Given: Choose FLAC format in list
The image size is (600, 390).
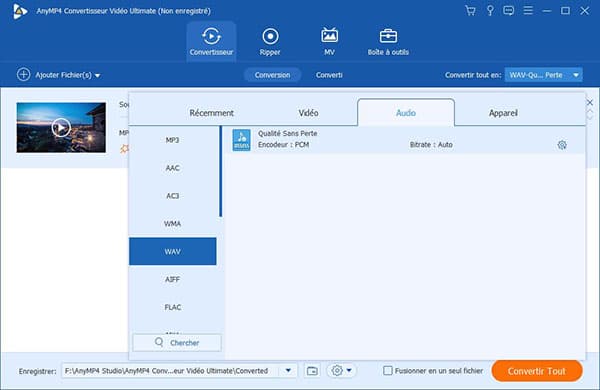Looking at the screenshot, I should click(173, 307).
